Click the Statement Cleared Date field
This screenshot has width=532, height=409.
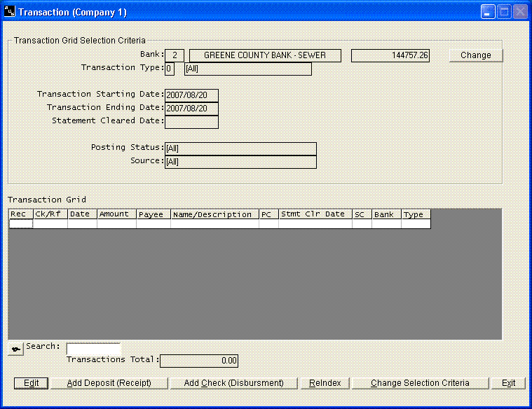coord(191,122)
